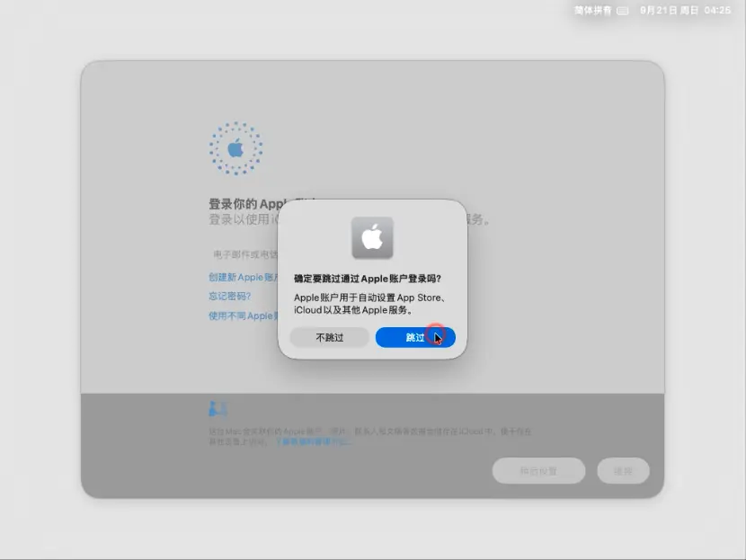Click the 继续 button behind the dialog

coord(623,471)
